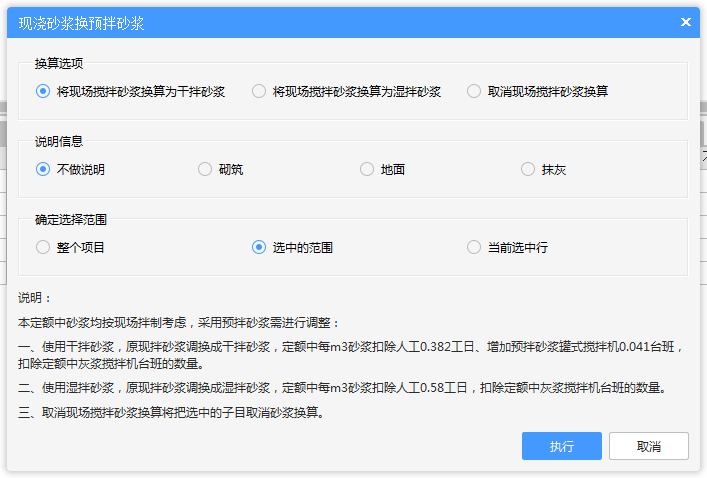707x478 pixels.
Task: Click the 说明信息 group label
Action: [59, 142]
